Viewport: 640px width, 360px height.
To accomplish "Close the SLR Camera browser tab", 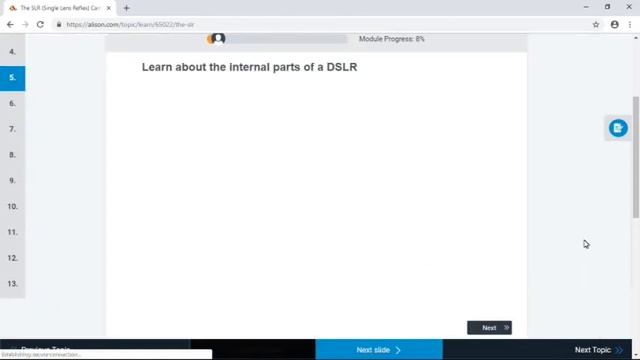I will click(x=109, y=8).
